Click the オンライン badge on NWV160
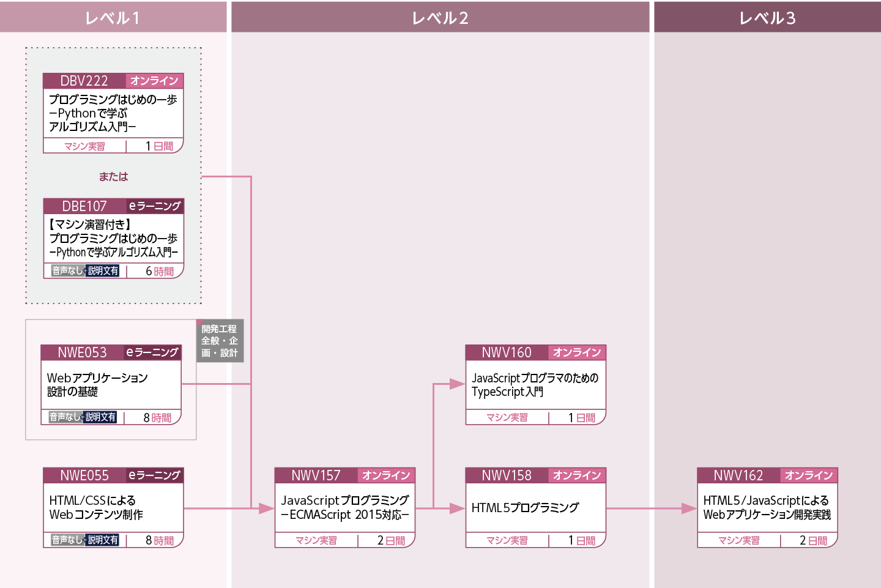This screenshot has width=881, height=588. [x=577, y=352]
